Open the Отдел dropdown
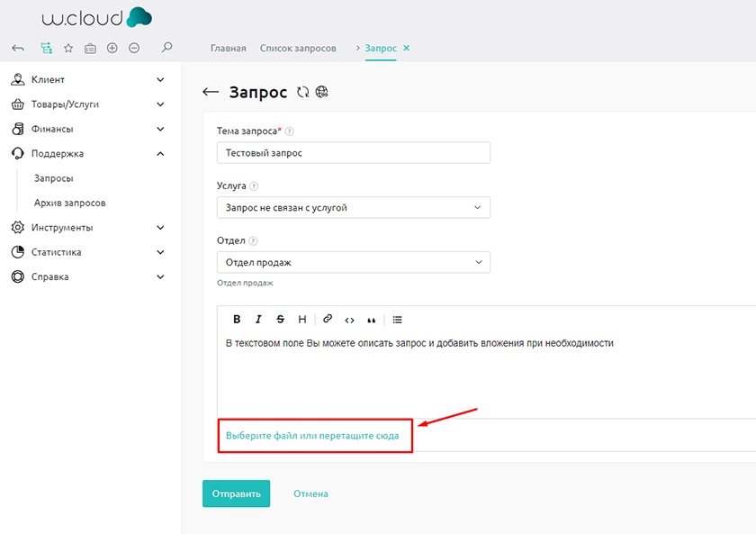This screenshot has height=534, width=756. coord(353,262)
